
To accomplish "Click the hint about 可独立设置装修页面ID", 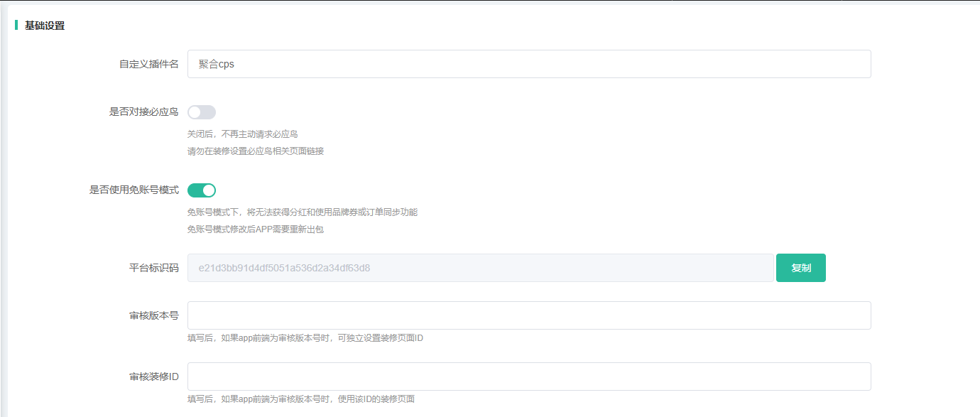I will coord(305,337).
